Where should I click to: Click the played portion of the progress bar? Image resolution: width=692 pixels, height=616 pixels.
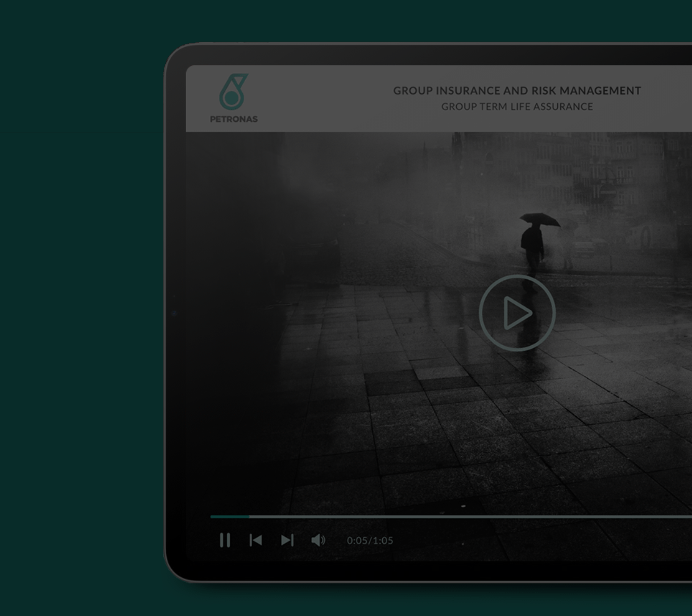[229, 517]
